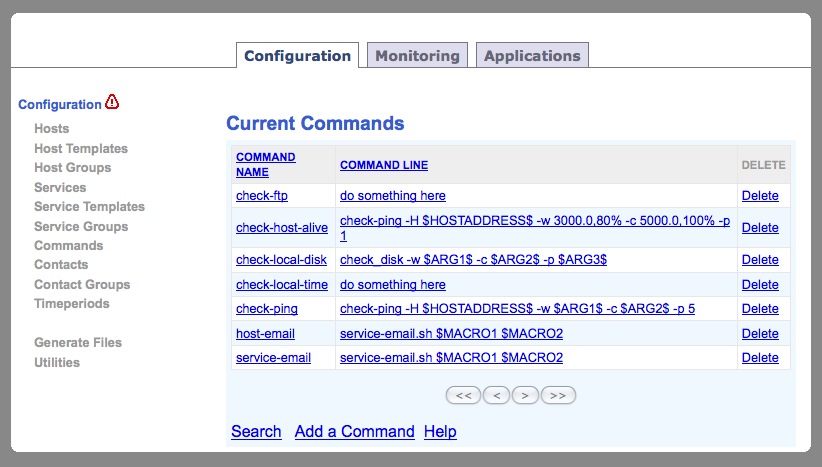Viewport: 822px width, 467px height.
Task: Jump to last page with >> button
Action: tap(558, 395)
